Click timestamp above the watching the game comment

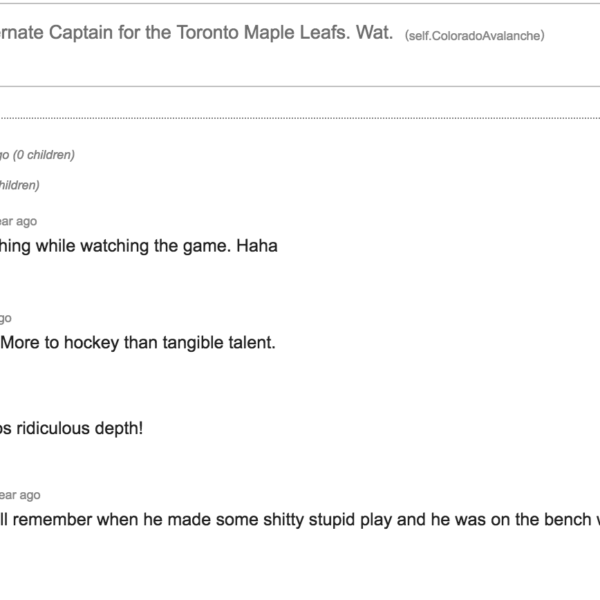(18, 221)
